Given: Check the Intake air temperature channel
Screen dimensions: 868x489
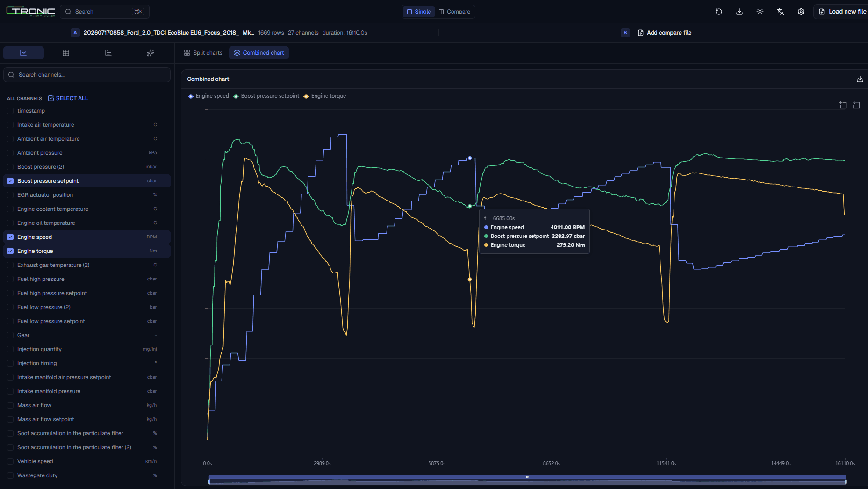Looking at the screenshot, I should point(10,125).
